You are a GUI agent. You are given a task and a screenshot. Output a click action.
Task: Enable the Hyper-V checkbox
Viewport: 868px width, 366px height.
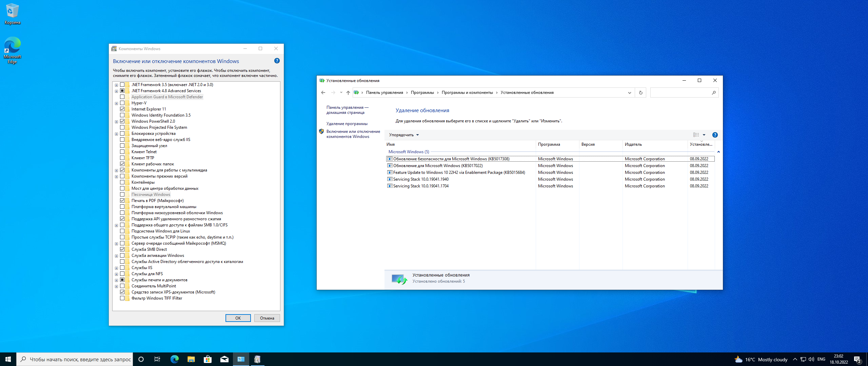coord(122,103)
